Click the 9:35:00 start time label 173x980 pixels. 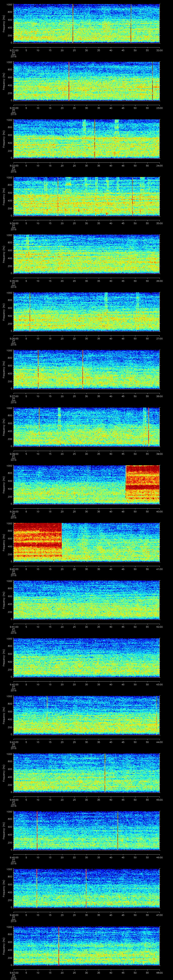14,281
